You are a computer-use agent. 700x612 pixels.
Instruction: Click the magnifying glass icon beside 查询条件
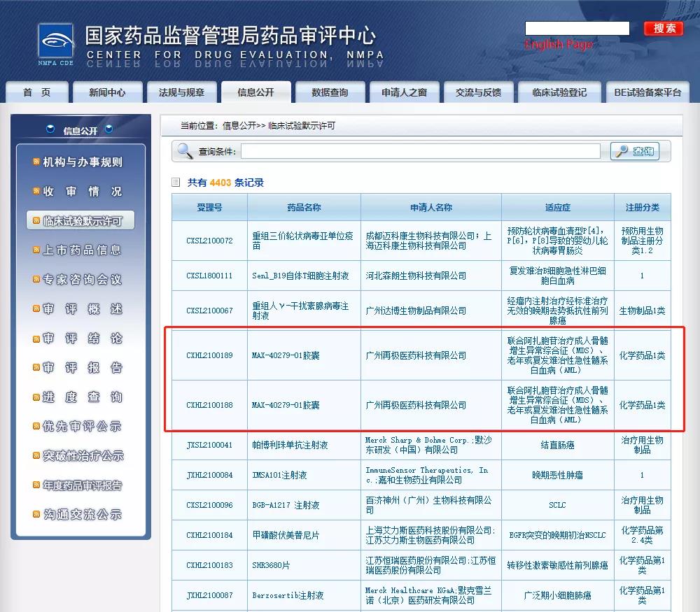[184, 151]
